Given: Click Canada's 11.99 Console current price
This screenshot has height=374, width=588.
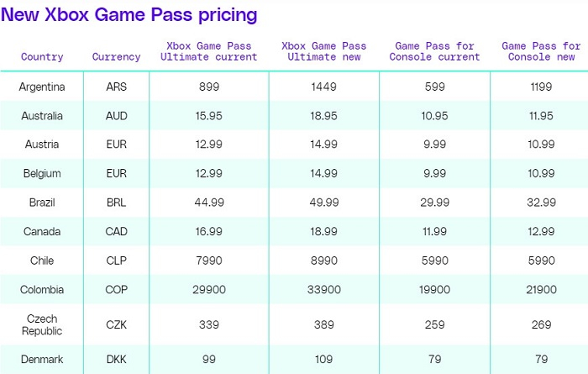Looking at the screenshot, I should pyautogui.click(x=436, y=231).
